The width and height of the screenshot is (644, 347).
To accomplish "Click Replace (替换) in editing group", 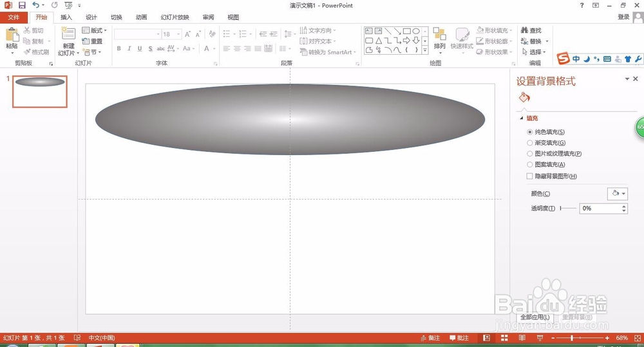I will click(x=535, y=41).
